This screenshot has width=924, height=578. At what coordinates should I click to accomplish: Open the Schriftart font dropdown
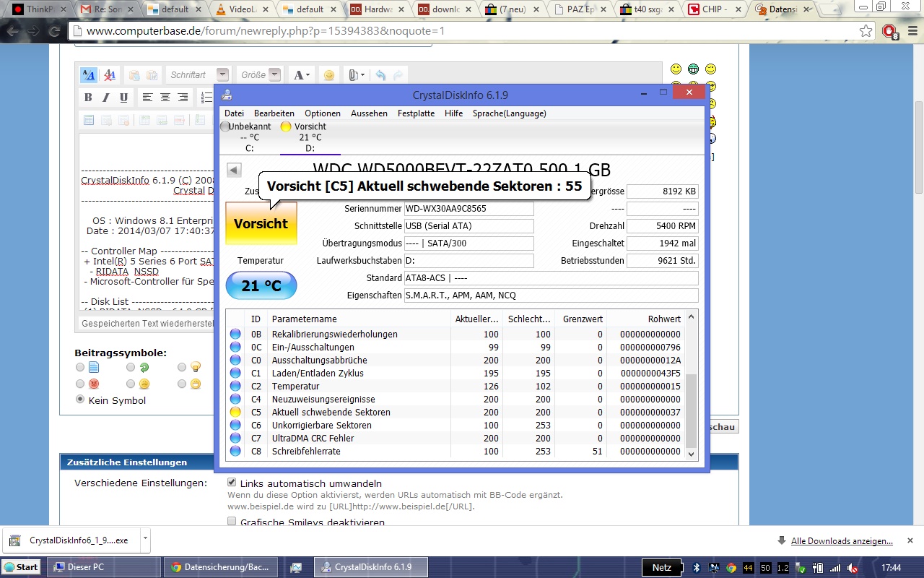tap(198, 75)
